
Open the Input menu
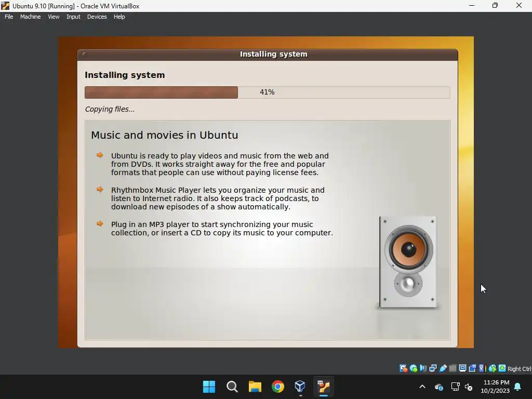(73, 17)
